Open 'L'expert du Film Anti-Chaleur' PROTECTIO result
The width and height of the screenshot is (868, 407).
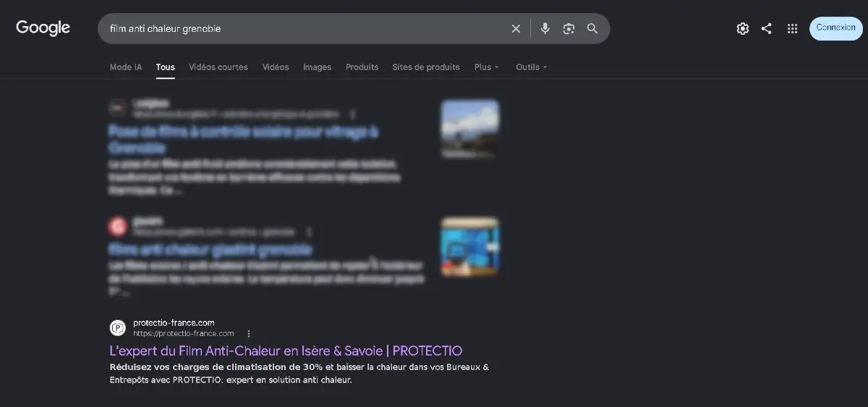coord(286,351)
